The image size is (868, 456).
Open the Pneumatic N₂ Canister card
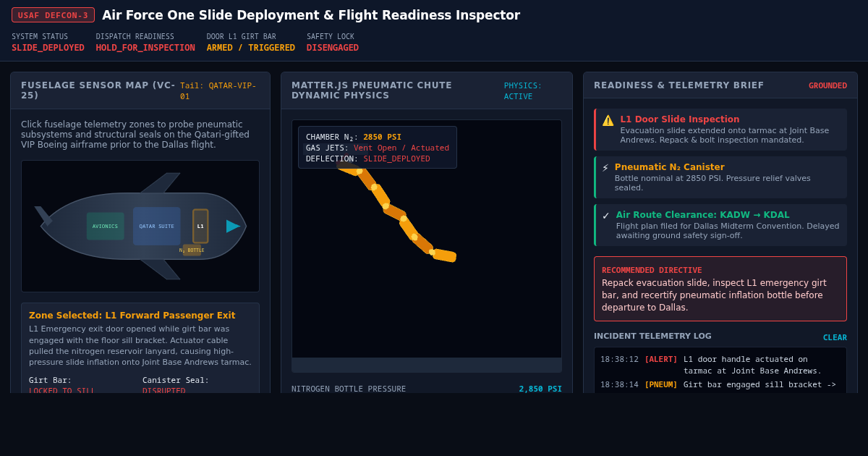(x=720, y=177)
